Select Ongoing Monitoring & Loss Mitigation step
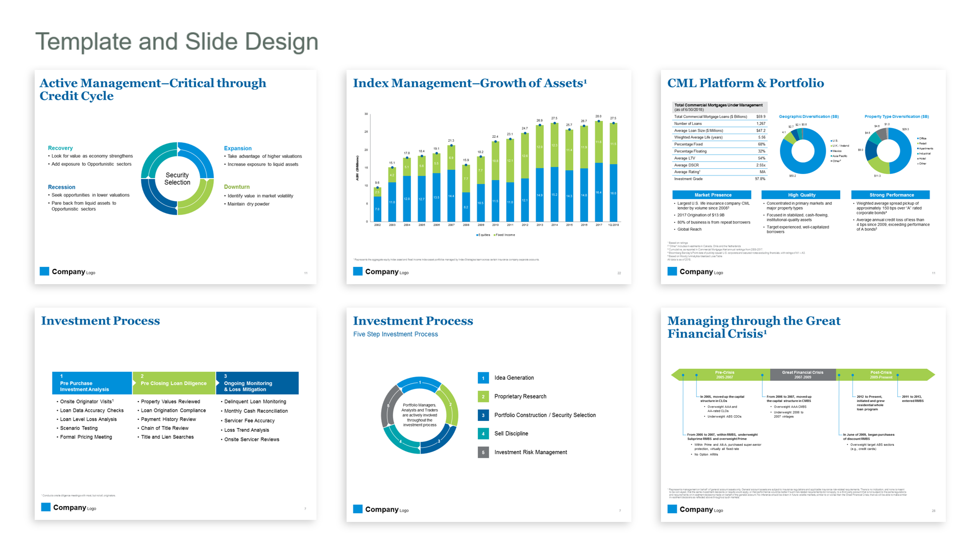The image size is (980, 551). (257, 383)
